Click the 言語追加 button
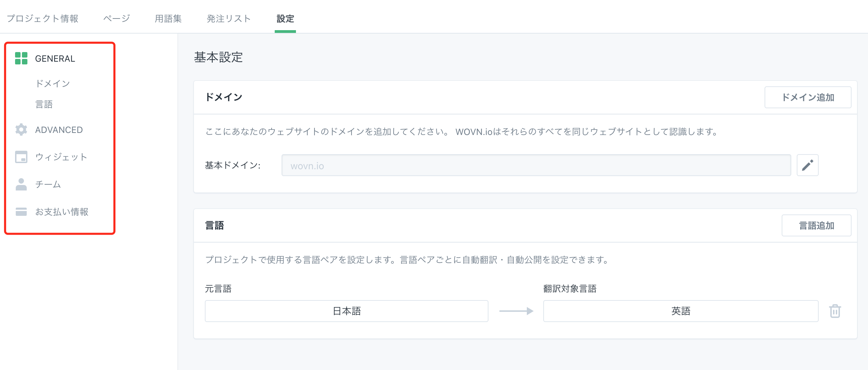Viewport: 868px width, 370px height. click(x=816, y=225)
